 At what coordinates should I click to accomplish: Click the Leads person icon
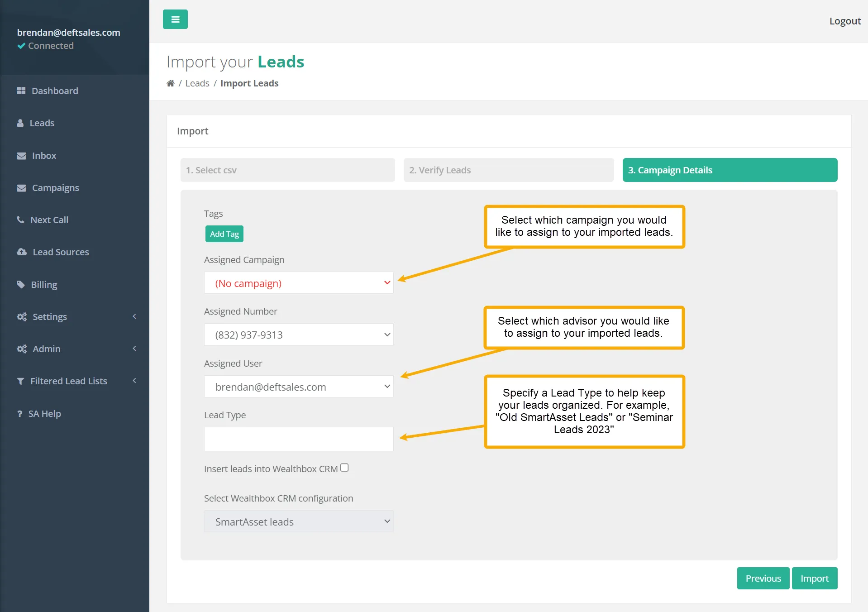20,123
